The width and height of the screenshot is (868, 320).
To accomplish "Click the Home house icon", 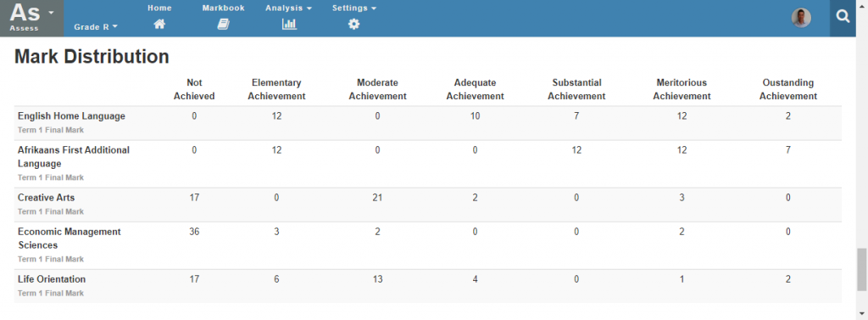I will tap(159, 24).
